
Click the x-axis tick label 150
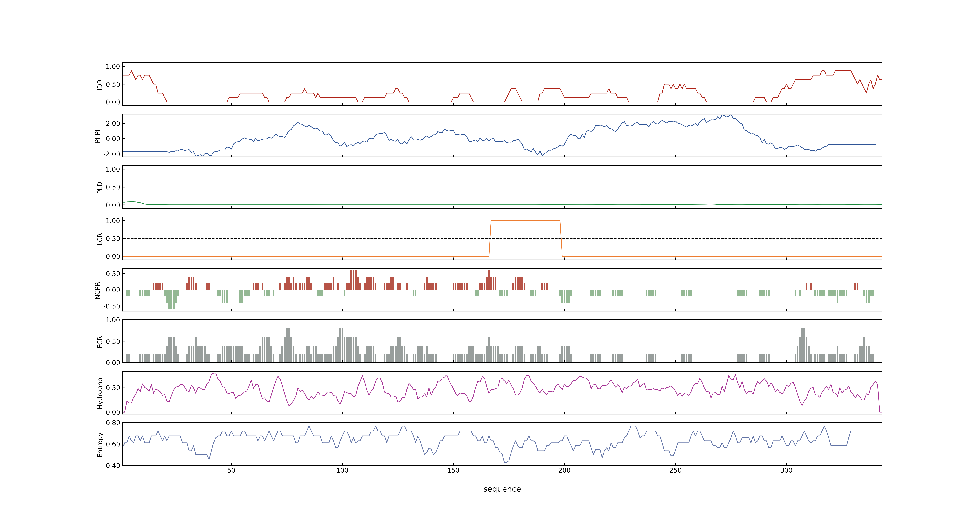tap(453, 470)
